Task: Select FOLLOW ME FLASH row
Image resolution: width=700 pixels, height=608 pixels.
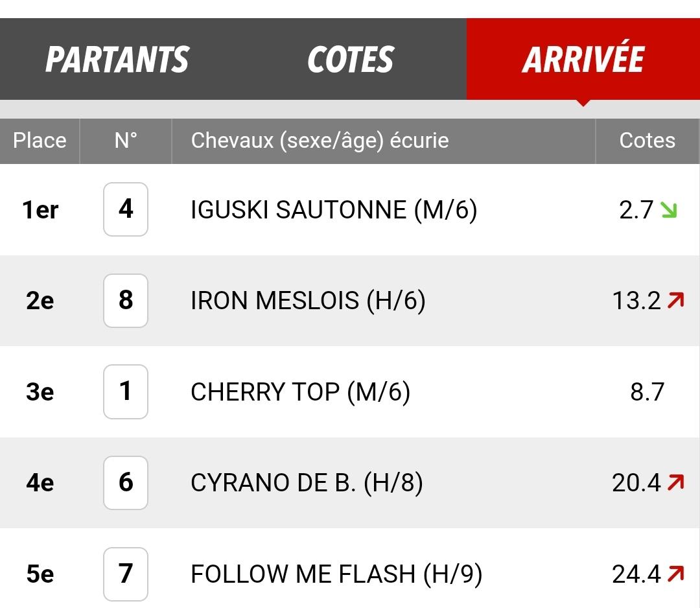Action: [350, 574]
